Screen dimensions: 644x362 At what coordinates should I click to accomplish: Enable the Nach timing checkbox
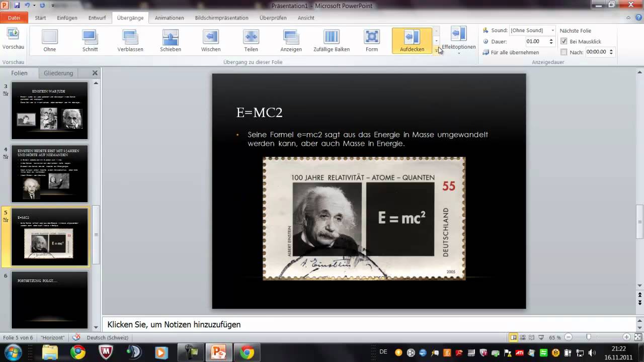[x=564, y=52]
